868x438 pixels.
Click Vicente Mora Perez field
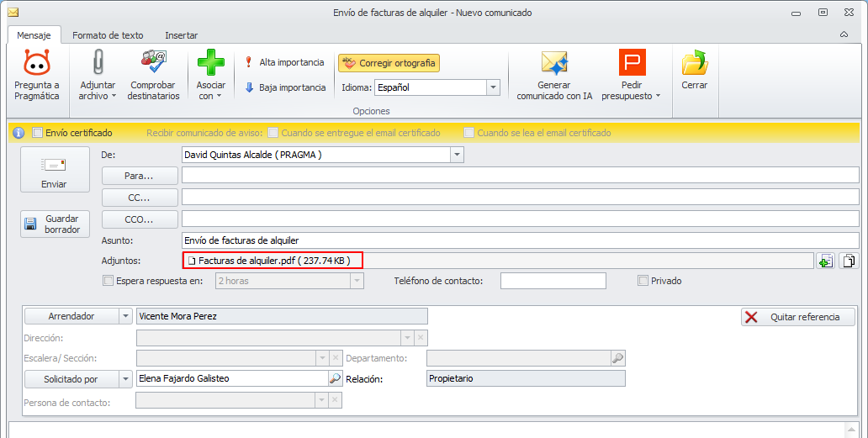[282, 316]
